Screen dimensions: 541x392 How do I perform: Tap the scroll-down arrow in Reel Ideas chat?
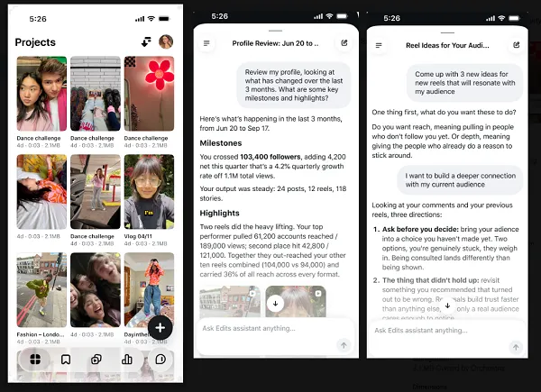click(447, 305)
